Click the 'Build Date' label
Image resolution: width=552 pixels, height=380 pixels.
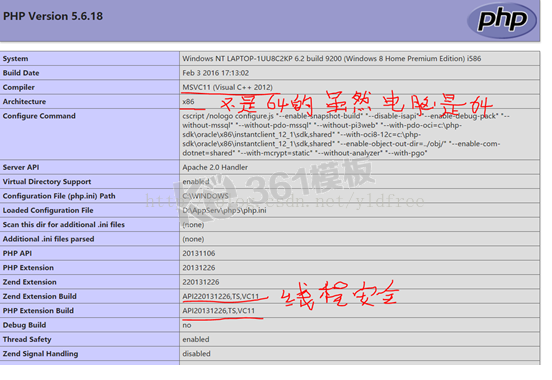21,73
